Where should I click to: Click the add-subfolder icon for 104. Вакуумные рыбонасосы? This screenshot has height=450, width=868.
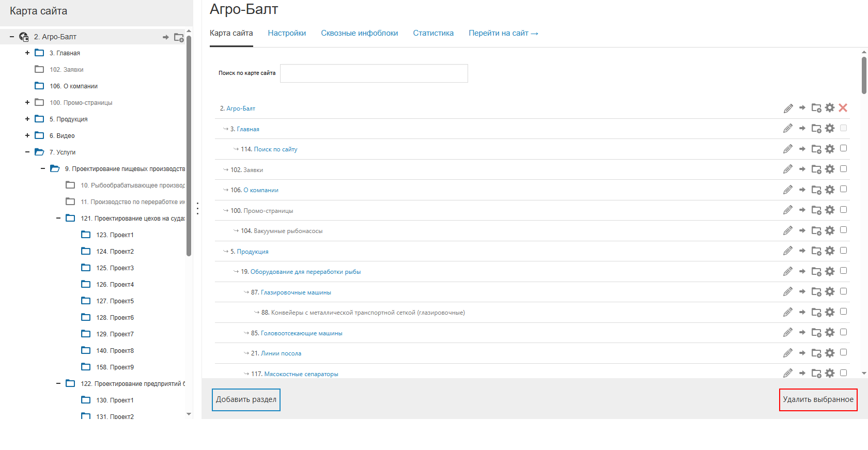(x=816, y=230)
